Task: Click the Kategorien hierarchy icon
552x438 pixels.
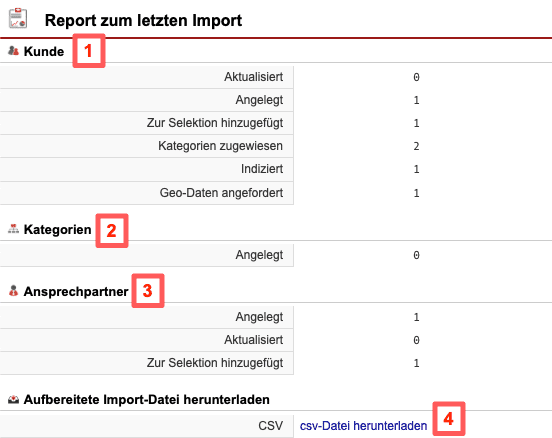Action: click(x=13, y=229)
